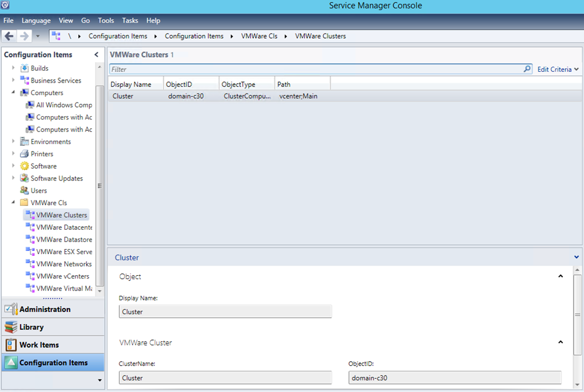584x392 pixels.
Task: Click the Printers icon in tree
Action: (x=25, y=154)
